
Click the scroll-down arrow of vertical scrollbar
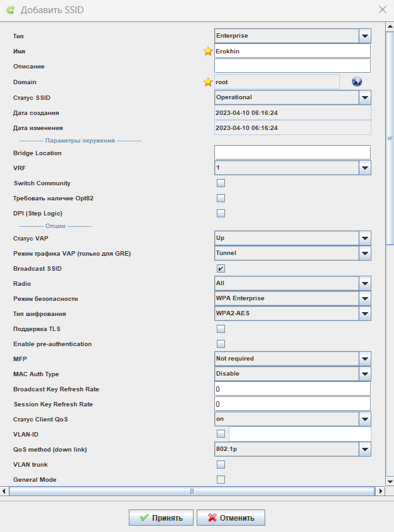390,481
